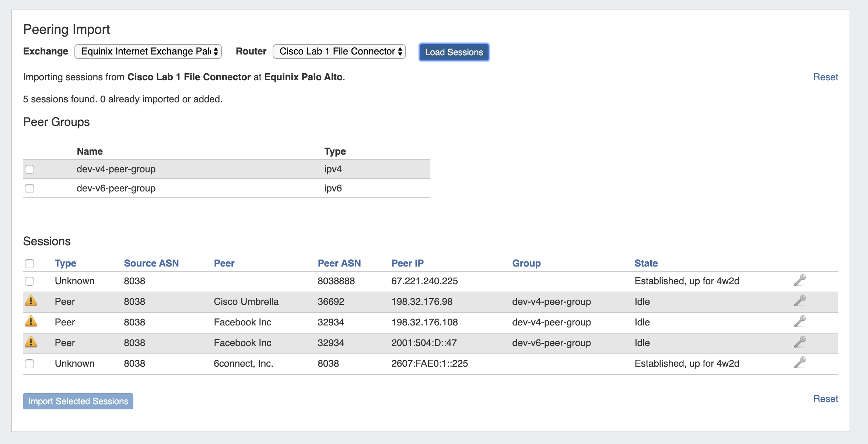
Task: Click wrench icon for Cisco Umbrella session
Action: (800, 301)
